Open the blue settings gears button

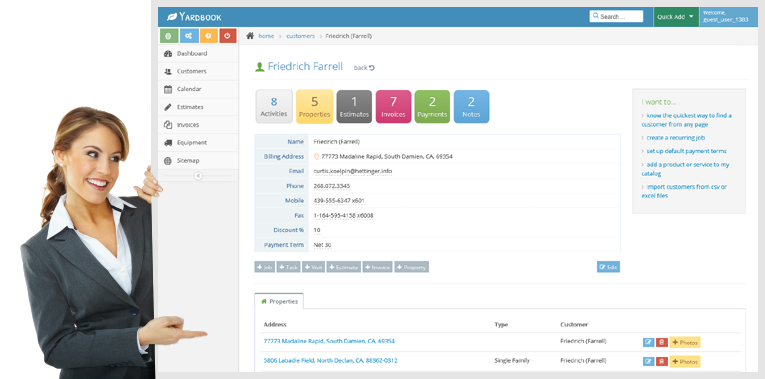pos(189,36)
